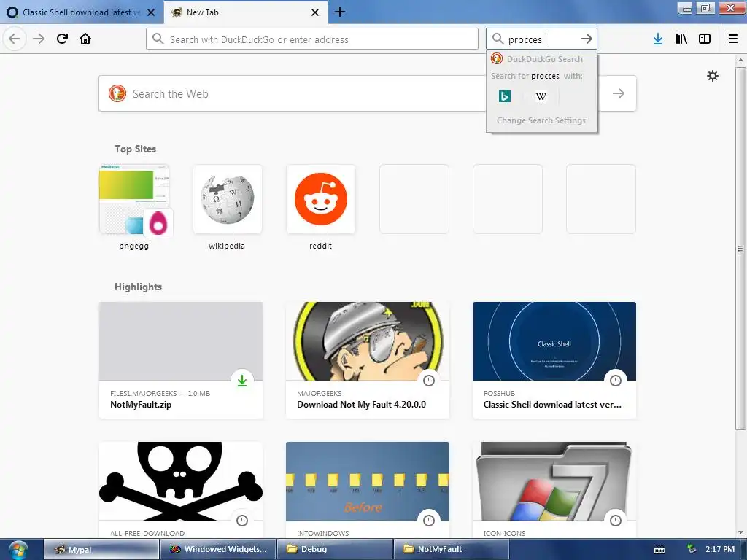Switch to the New Tab tab
Image resolution: width=747 pixels, height=560 pixels.
[x=245, y=12]
